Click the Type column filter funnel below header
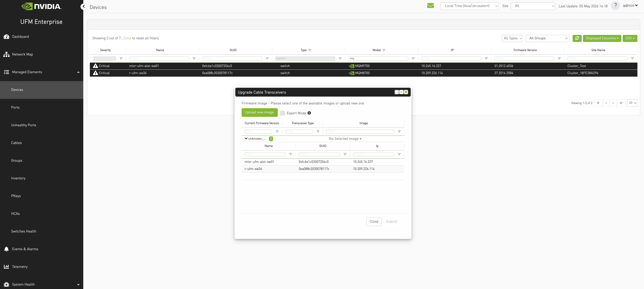Screen dimensions: 644x289 pos(340,59)
